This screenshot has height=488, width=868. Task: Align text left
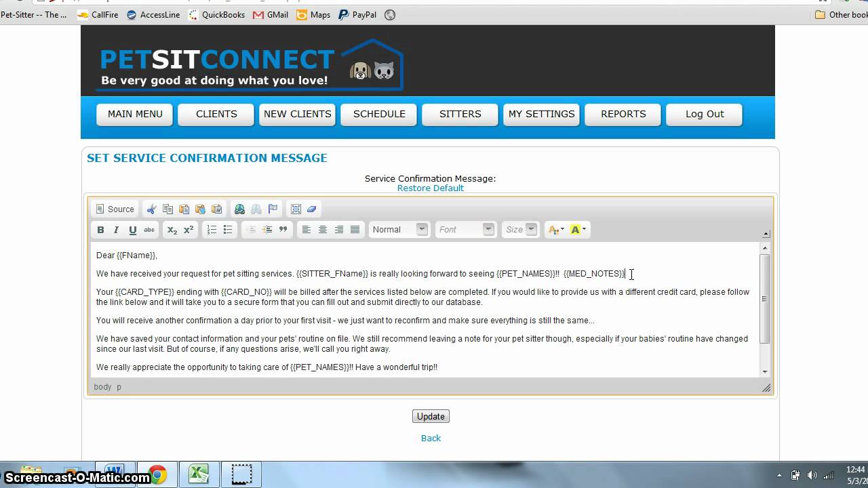307,230
